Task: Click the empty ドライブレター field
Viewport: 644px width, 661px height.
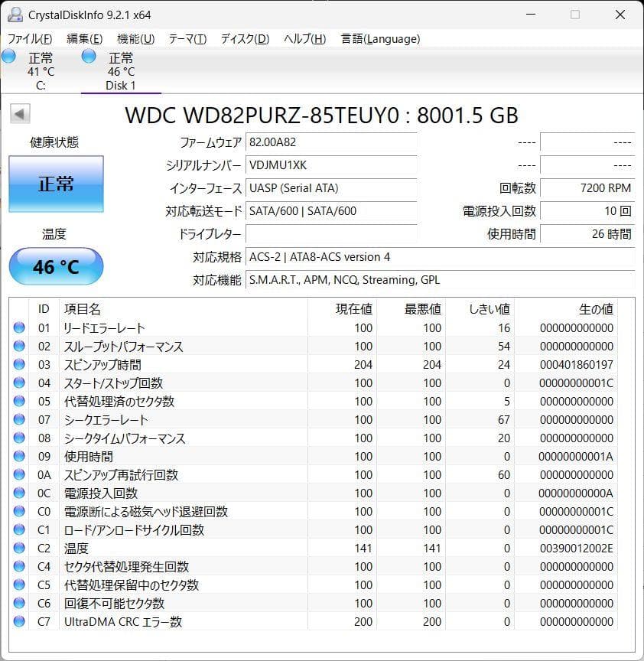Action: (x=331, y=233)
